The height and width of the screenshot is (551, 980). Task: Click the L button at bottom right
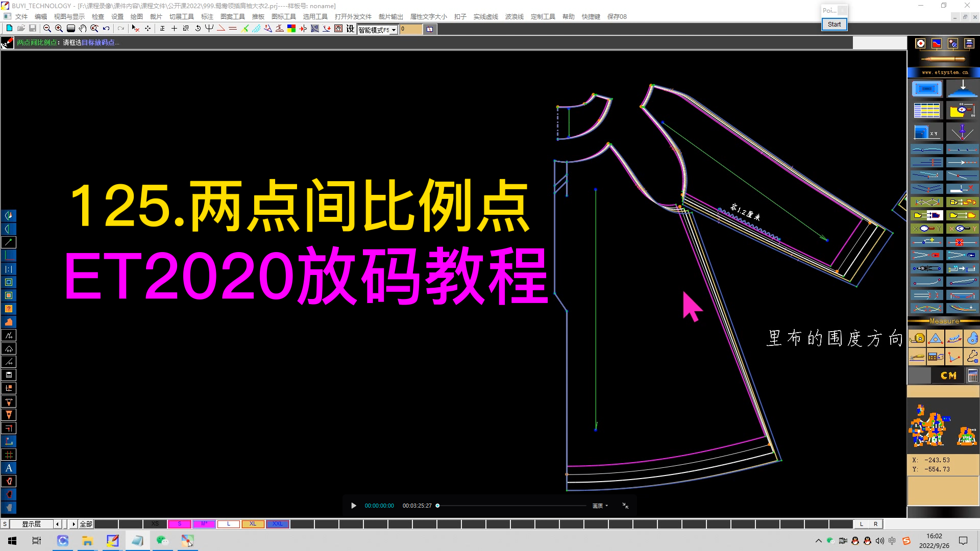[x=862, y=524]
